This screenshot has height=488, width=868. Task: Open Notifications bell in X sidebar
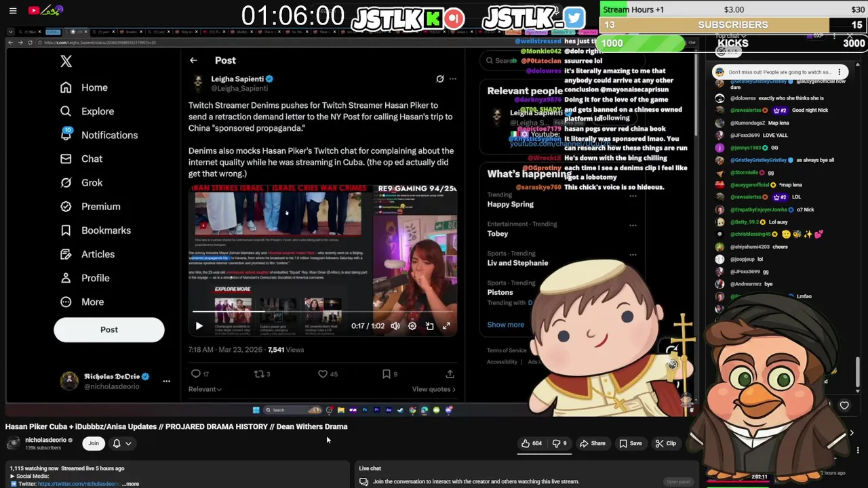pos(98,135)
